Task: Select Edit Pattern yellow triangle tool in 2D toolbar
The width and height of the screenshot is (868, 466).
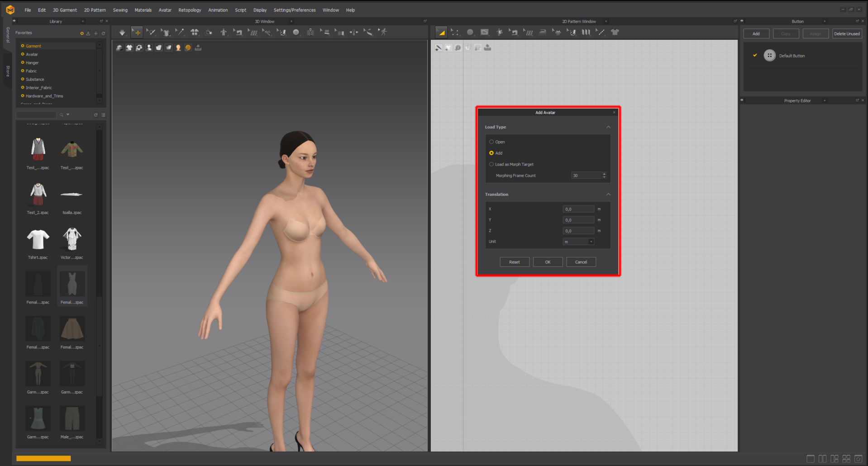Action: (x=441, y=33)
